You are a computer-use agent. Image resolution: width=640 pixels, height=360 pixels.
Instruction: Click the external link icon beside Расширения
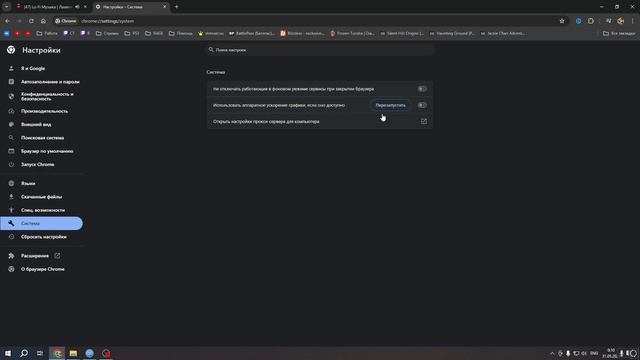click(x=57, y=256)
